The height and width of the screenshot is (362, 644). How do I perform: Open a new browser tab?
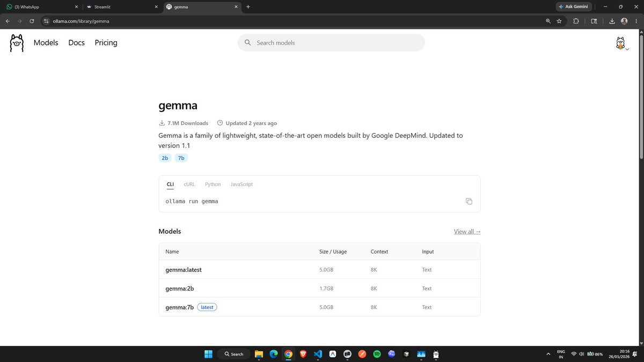tap(248, 6)
